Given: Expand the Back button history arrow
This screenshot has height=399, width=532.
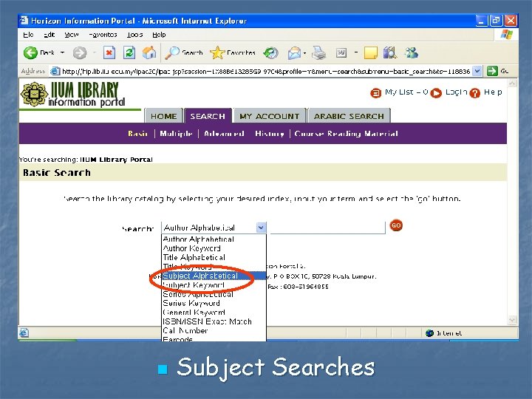Looking at the screenshot, I should coord(62,52).
